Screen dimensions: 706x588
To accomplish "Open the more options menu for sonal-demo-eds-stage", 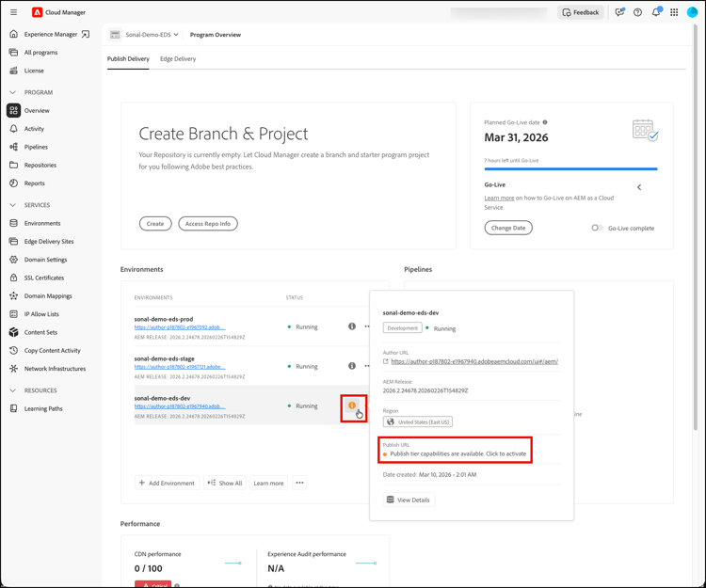I will pos(366,366).
